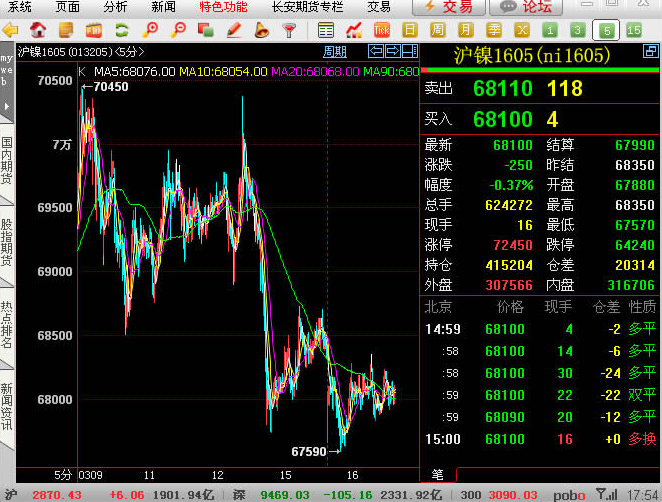
Task: Click the 深 index 9469.03 in status bar
Action: tap(285, 495)
